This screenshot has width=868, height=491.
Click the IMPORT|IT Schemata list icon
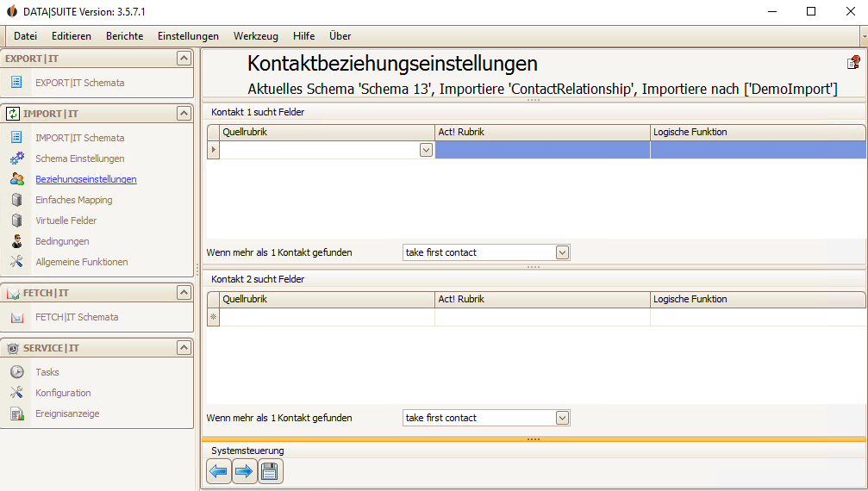(x=16, y=137)
